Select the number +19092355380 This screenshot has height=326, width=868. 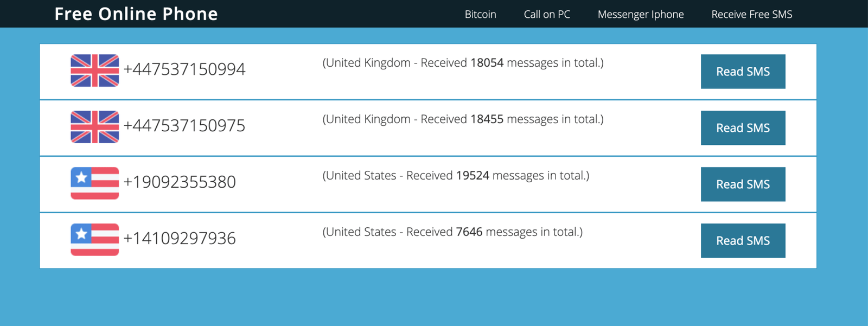coord(180,182)
